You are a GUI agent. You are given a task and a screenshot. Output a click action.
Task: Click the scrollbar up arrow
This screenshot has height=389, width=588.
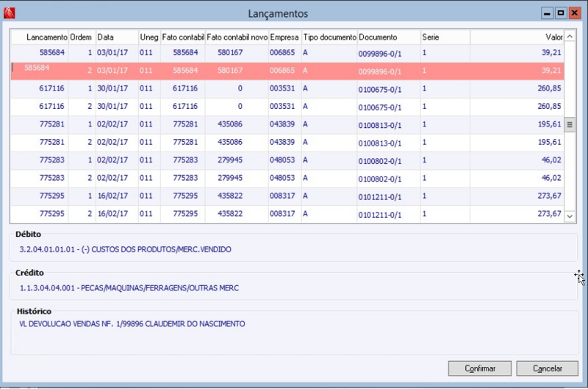tap(570, 36)
